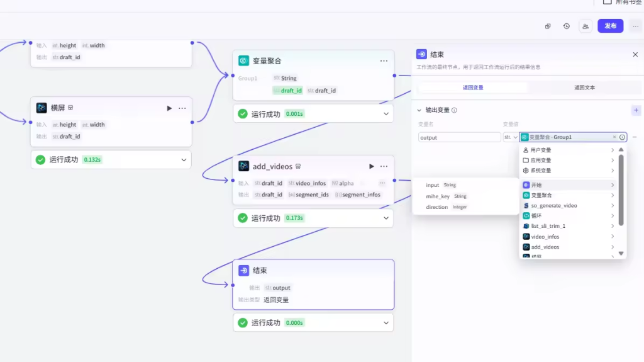Open 变量聚合 node three-dot menu
Viewport: 644px width, 362px height.
click(x=384, y=61)
